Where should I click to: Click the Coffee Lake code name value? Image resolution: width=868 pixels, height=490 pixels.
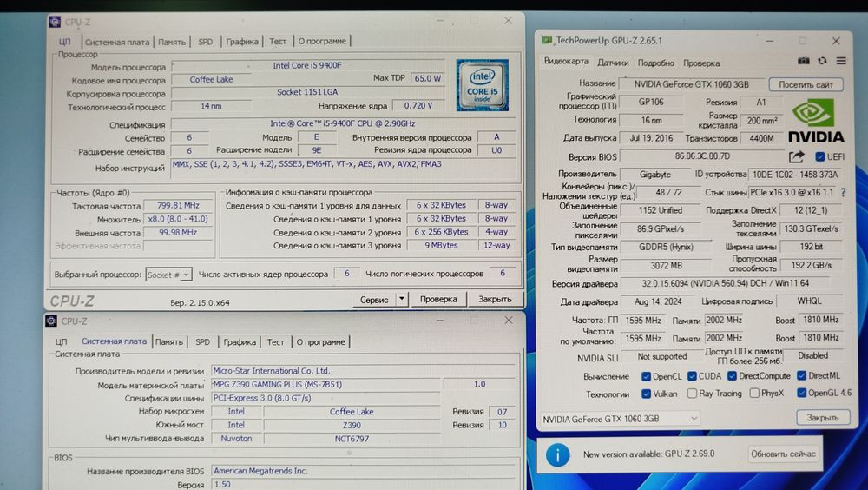click(x=211, y=79)
